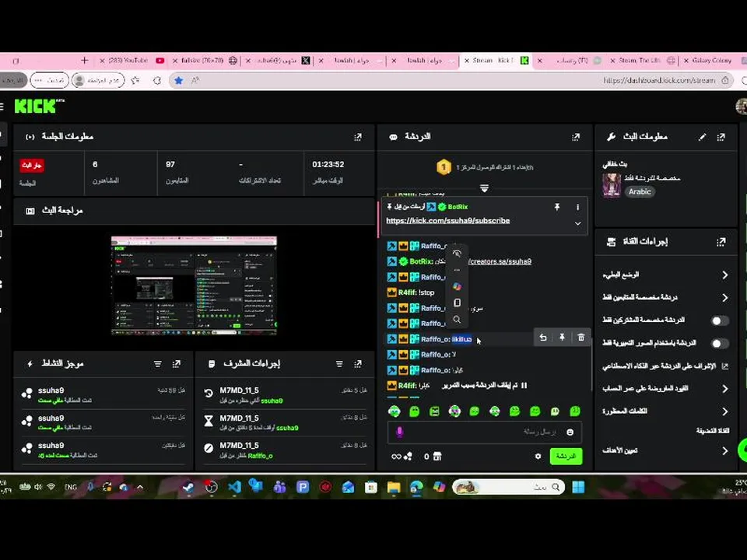
Task: Switch to the failsbc browser tab
Action: tap(205, 61)
